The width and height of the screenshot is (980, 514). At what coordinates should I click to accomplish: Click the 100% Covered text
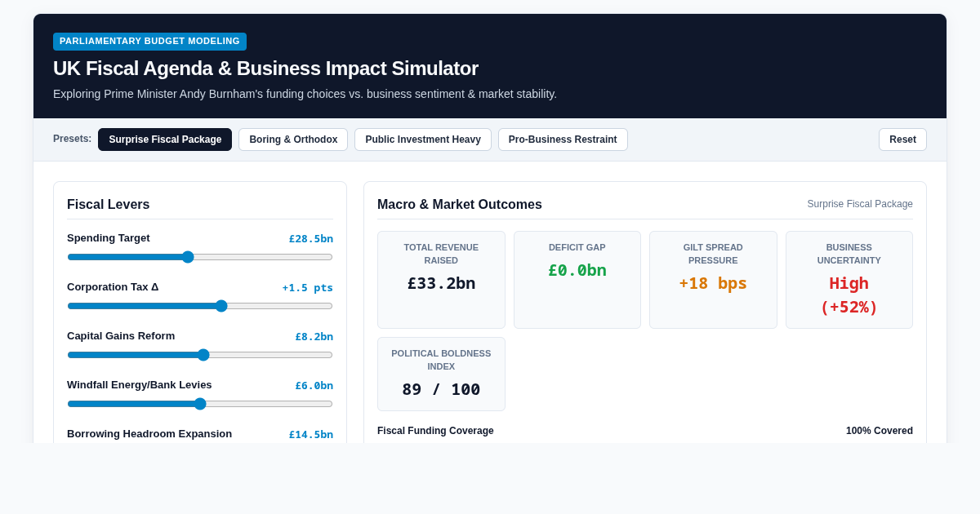pos(880,431)
